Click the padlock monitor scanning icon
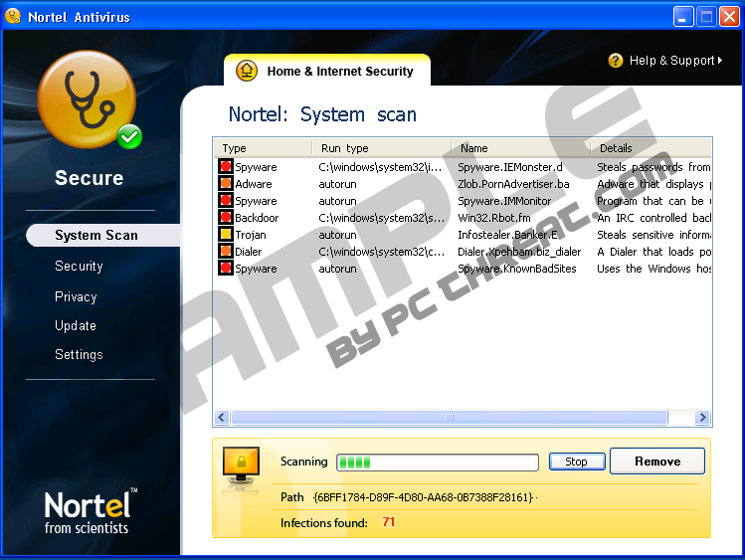 click(241, 462)
